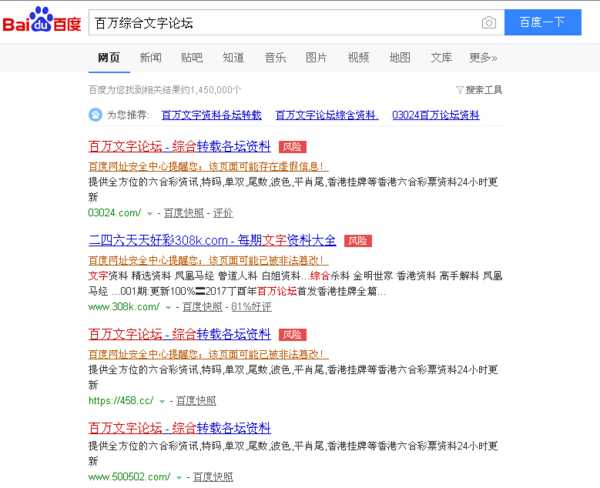Open 500502.com result title 百万文字论坛
The width and height of the screenshot is (600, 488).
(x=179, y=428)
